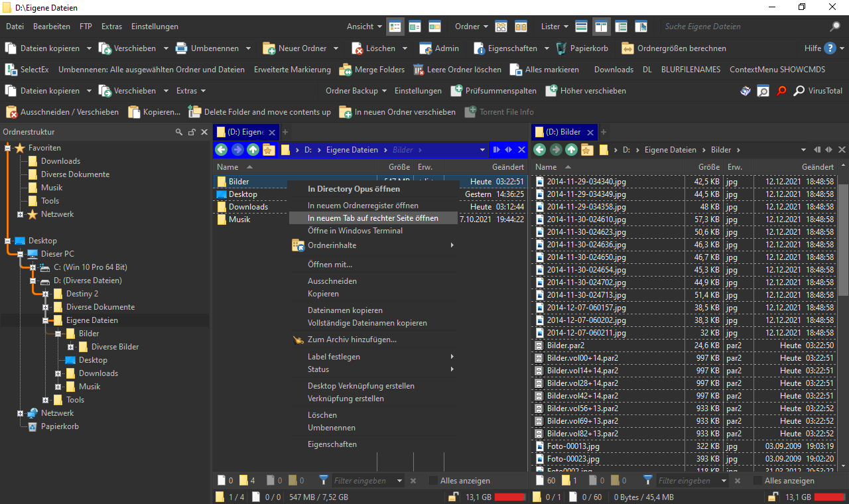Toggle viewer pane lister layout icon

pos(641,27)
